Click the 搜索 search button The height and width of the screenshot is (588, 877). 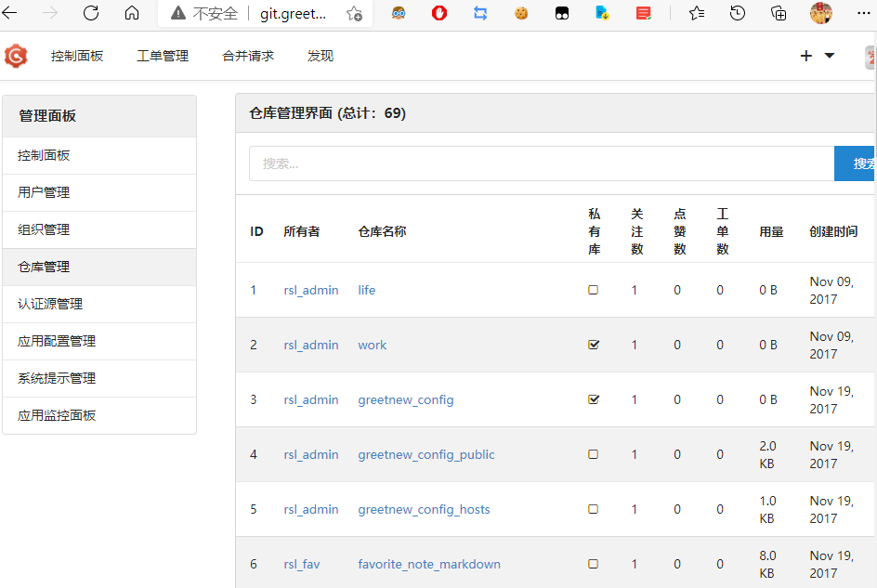(x=858, y=163)
